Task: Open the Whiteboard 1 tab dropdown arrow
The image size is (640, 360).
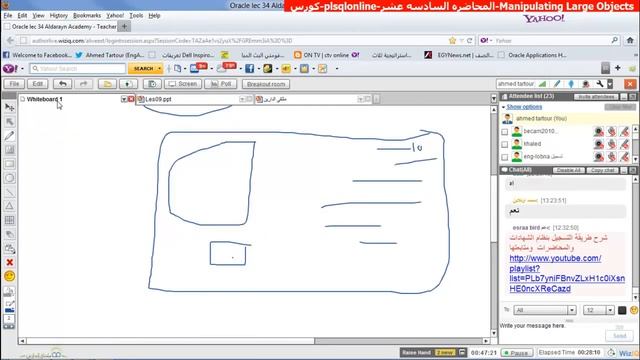Action: pos(124,99)
